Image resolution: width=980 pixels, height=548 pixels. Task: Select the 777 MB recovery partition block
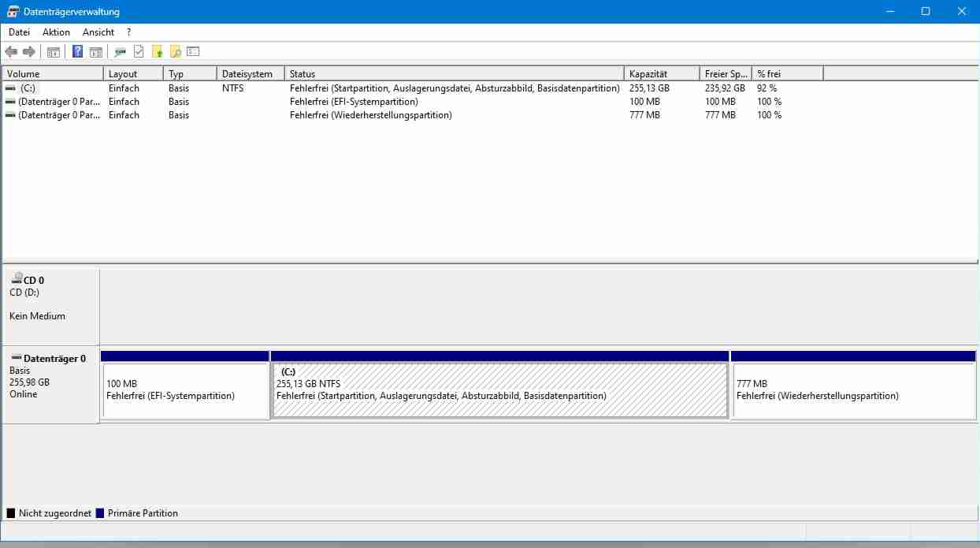click(853, 390)
